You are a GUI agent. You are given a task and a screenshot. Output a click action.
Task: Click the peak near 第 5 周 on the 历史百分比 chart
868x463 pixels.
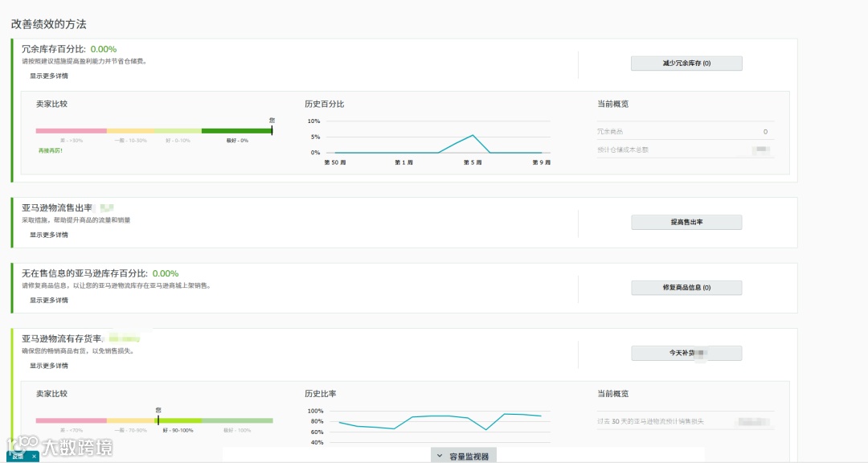473,136
